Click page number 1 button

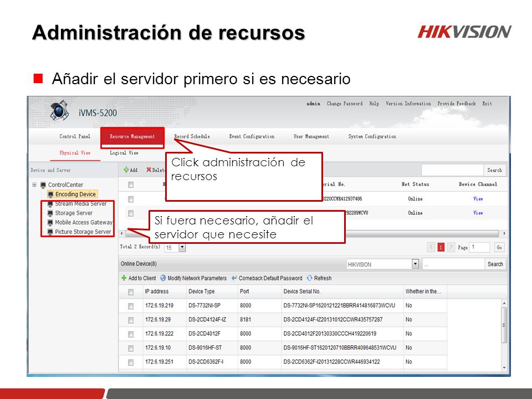441,247
